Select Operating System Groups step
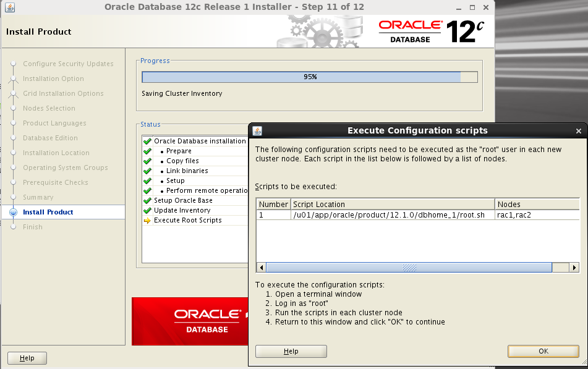The width and height of the screenshot is (588, 369). (66, 168)
